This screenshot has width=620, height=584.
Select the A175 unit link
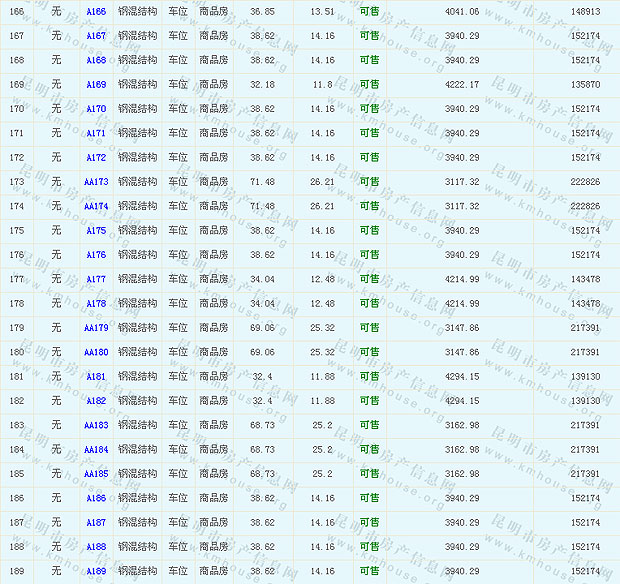click(x=96, y=231)
